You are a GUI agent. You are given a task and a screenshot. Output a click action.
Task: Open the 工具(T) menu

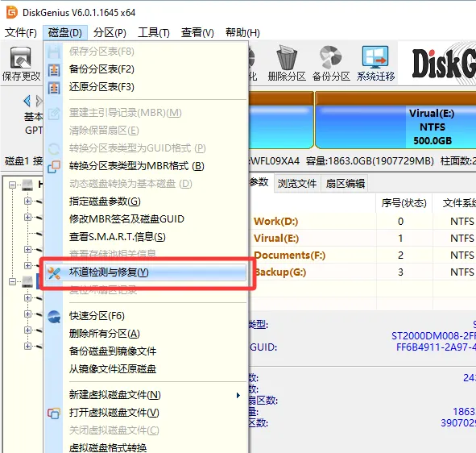coord(154,32)
